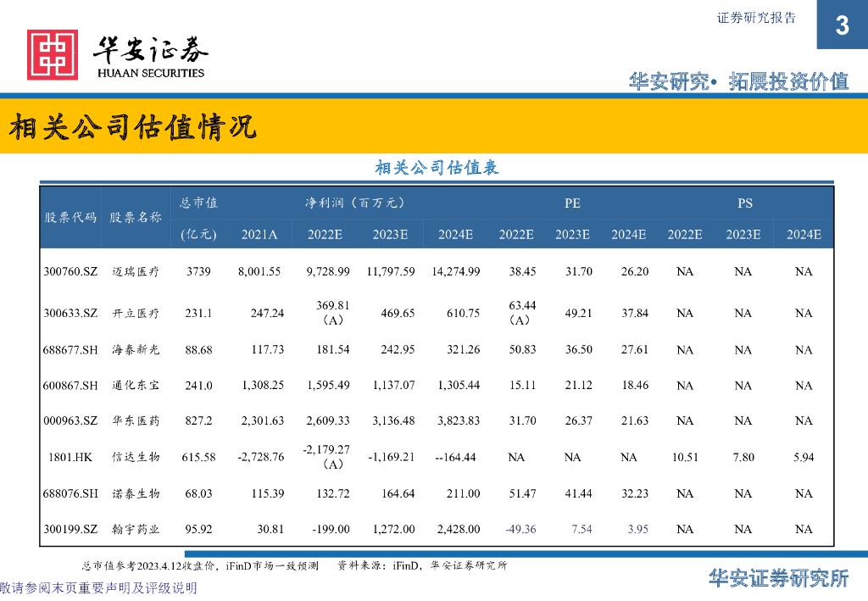Click the 证券研究报告 header text

click(756, 18)
